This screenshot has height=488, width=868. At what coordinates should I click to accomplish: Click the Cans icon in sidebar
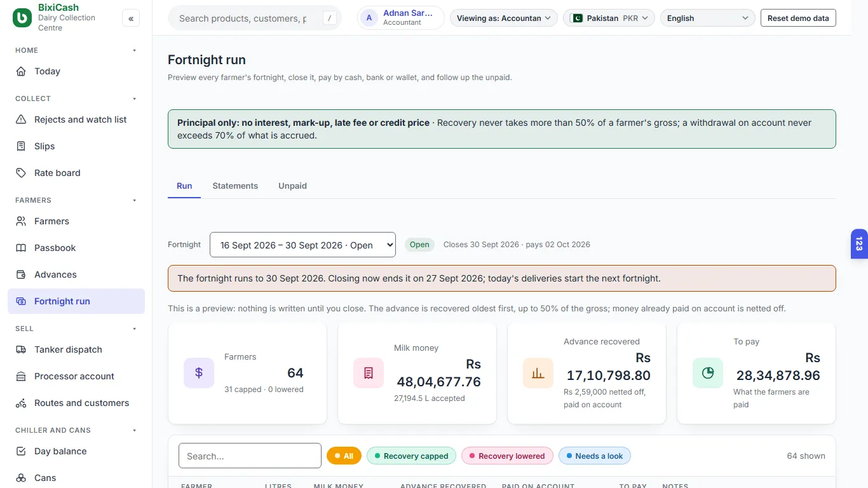pos(21,478)
